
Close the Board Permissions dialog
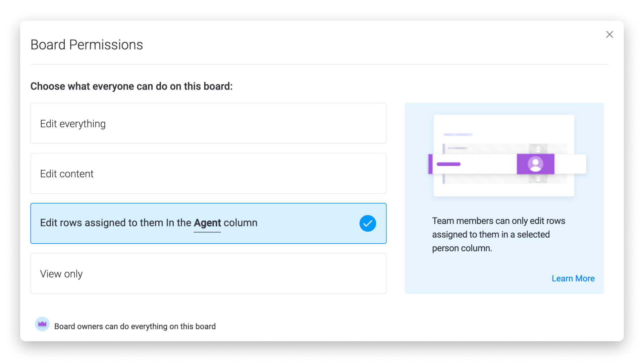pyautogui.click(x=609, y=35)
